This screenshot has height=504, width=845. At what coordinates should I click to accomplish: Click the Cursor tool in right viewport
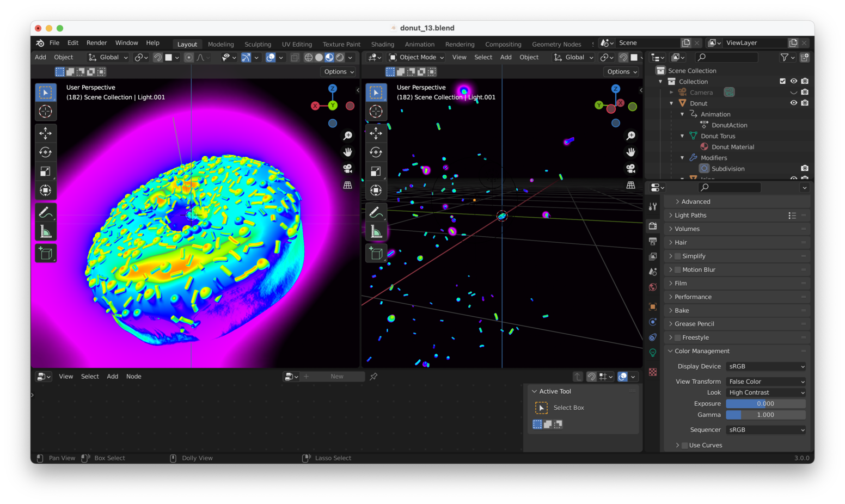[x=376, y=112]
